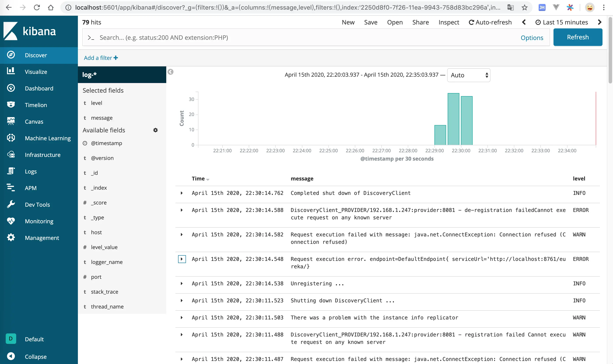Viewport: 613px width, 364px height.
Task: Open the Discover compass icon
Action: click(11, 55)
